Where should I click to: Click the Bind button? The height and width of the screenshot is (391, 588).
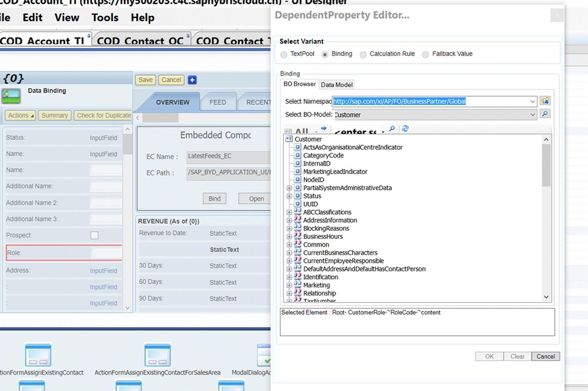[x=214, y=199]
